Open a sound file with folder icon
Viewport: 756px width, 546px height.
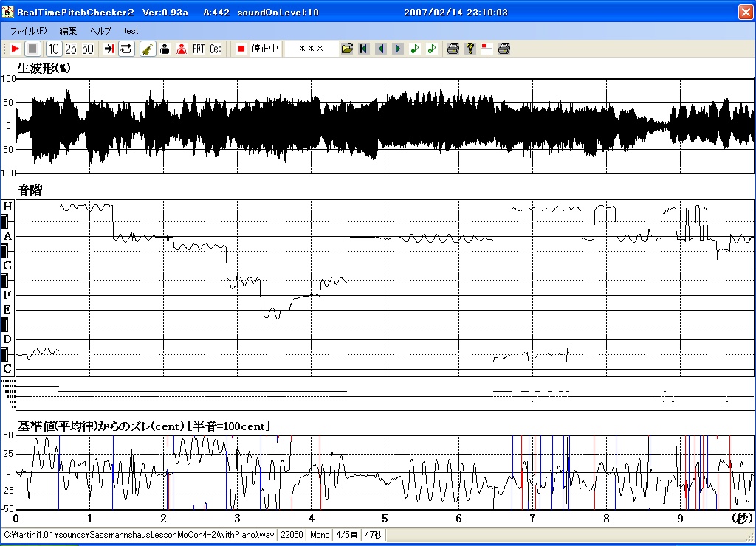coord(347,49)
